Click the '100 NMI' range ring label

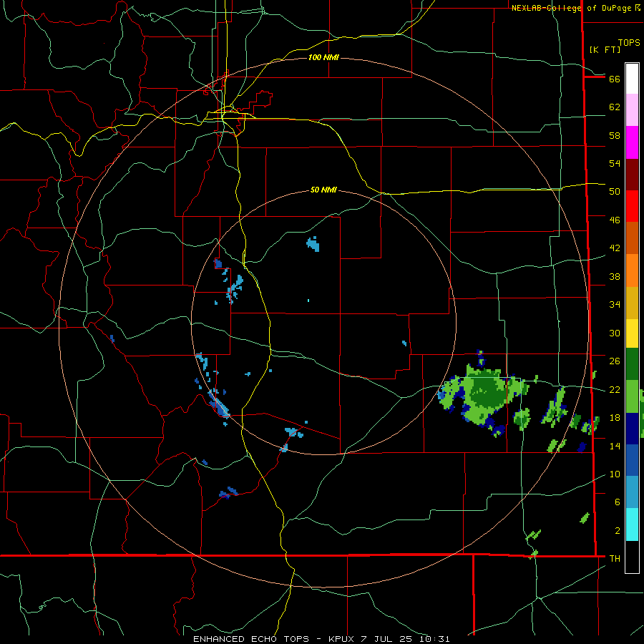click(323, 57)
